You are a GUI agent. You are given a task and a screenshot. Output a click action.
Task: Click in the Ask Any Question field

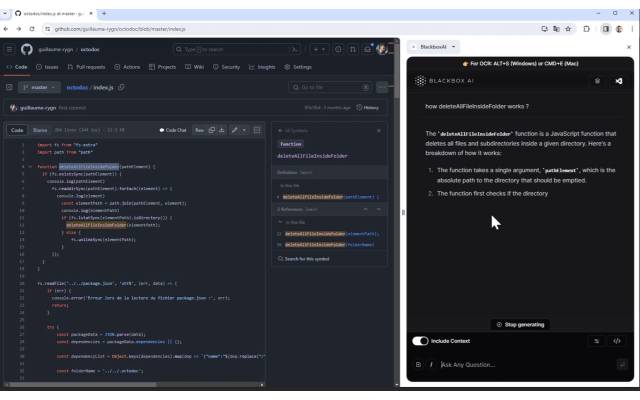tap(527, 364)
